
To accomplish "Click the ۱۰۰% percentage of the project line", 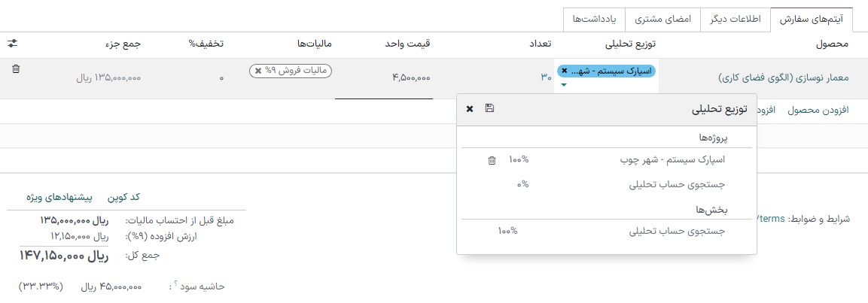I will pyautogui.click(x=519, y=159).
